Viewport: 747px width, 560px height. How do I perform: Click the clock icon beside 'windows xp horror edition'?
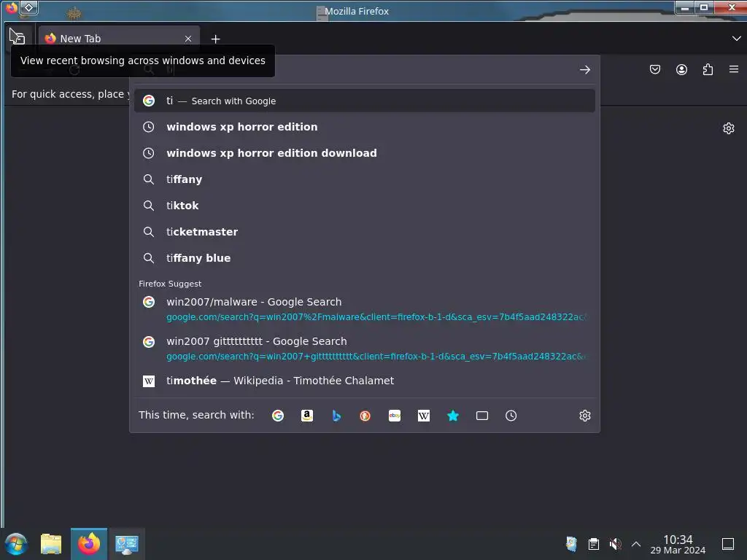click(x=149, y=127)
